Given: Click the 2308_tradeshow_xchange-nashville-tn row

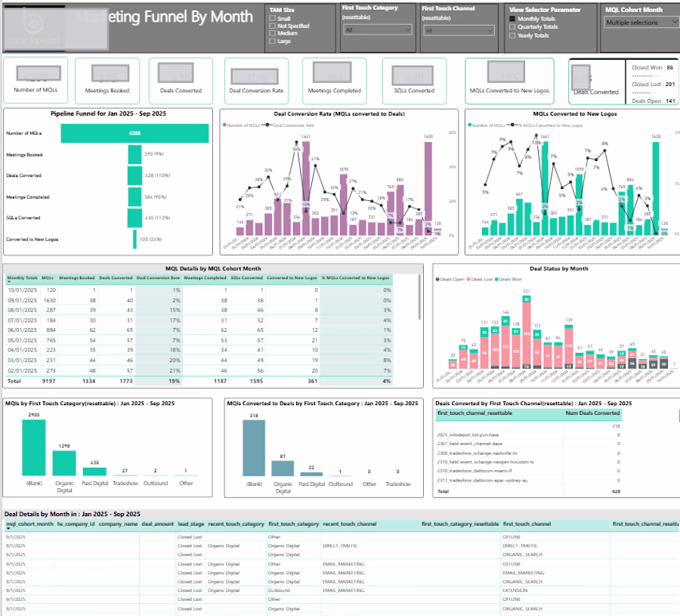Looking at the screenshot, I should (x=529, y=453).
